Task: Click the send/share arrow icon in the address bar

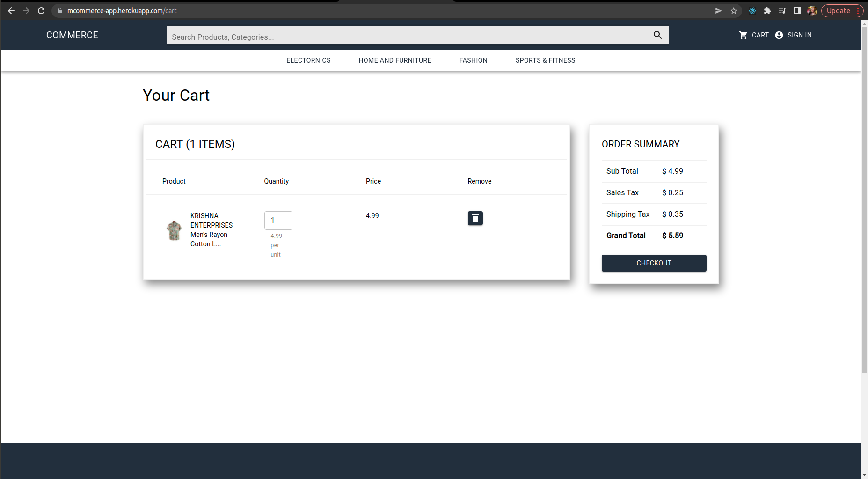Action: point(719,11)
